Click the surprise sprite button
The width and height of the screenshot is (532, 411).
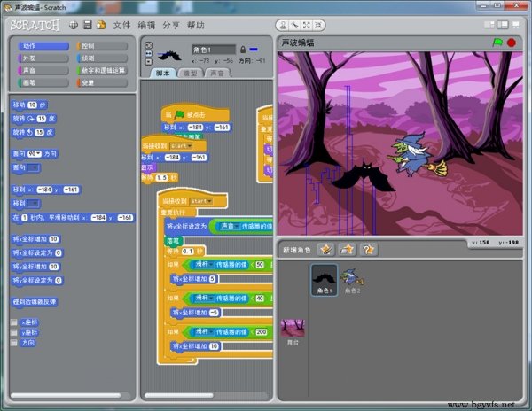click(x=368, y=250)
